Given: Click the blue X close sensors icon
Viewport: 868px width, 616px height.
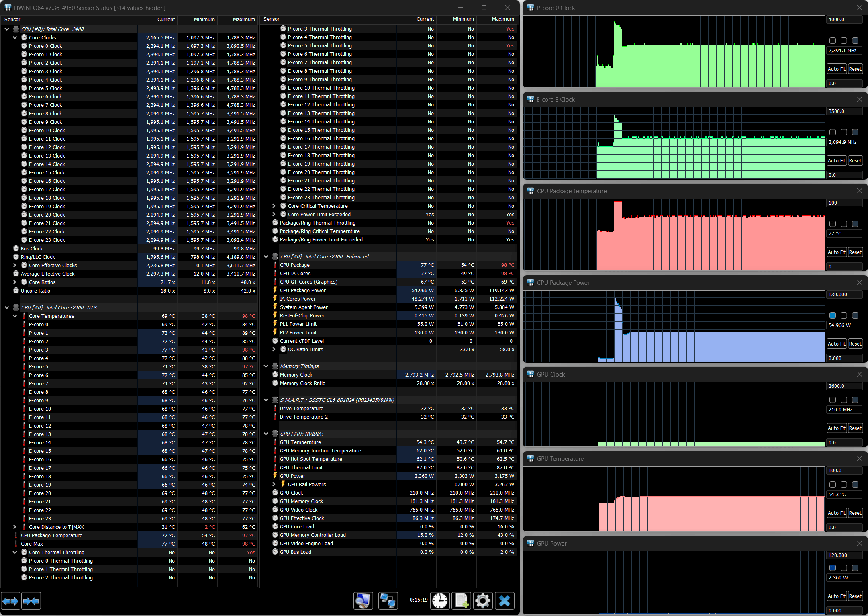Looking at the screenshot, I should click(x=504, y=601).
